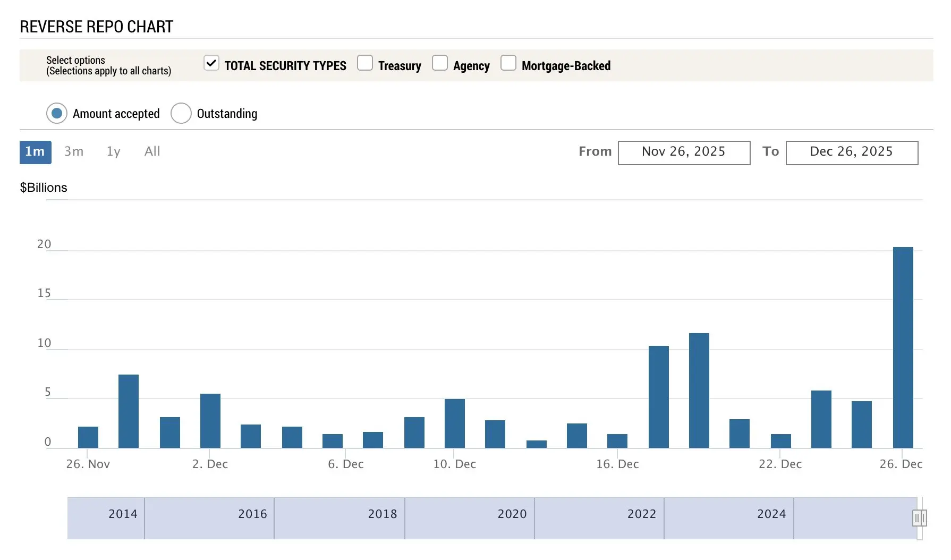Enable the Treasury checkbox
This screenshot has height=560, width=951.
(x=365, y=63)
